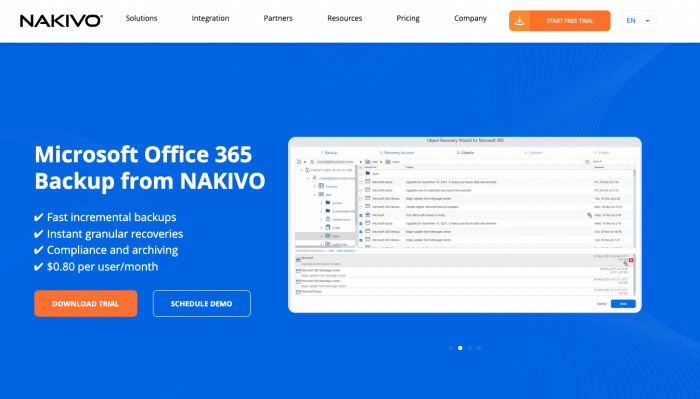700x399 pixels.
Task: Go to the Pricing page
Action: click(408, 18)
